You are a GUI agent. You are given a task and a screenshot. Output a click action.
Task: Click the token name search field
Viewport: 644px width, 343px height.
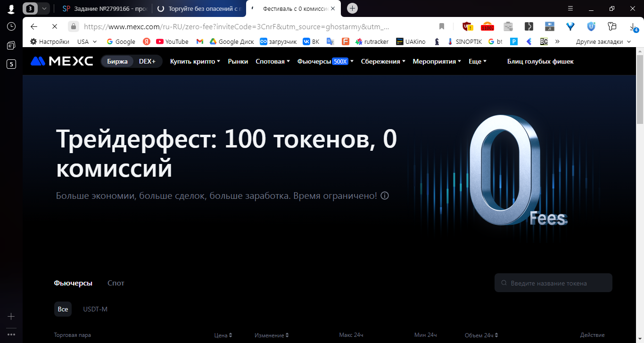(x=553, y=283)
